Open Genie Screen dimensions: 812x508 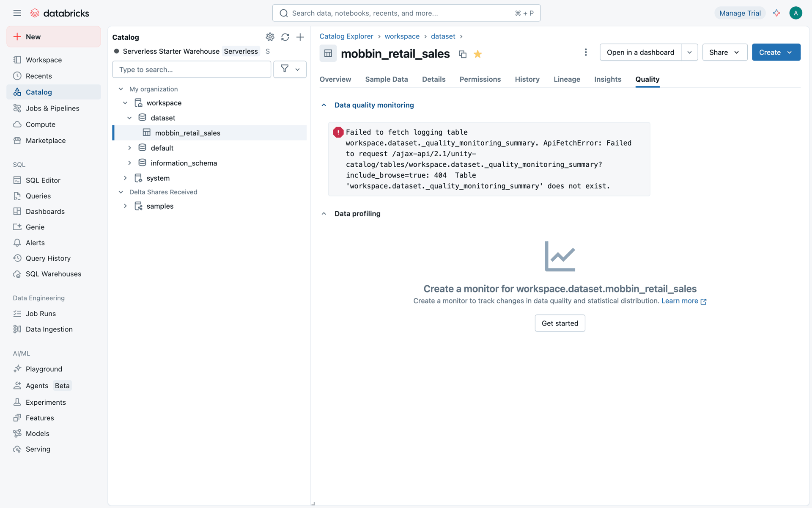pos(54,227)
